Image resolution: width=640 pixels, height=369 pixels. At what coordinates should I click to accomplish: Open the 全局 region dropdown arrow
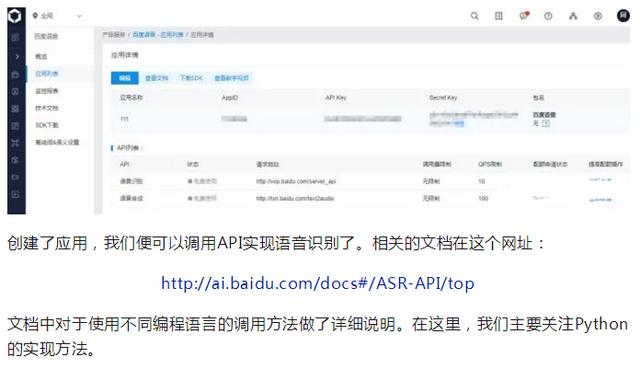tap(79, 16)
